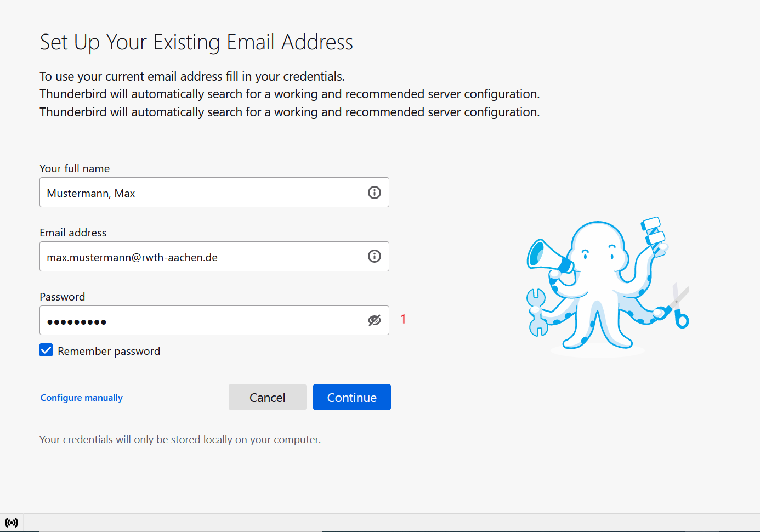
Task: Click the "Your full name" label
Action: 75,168
